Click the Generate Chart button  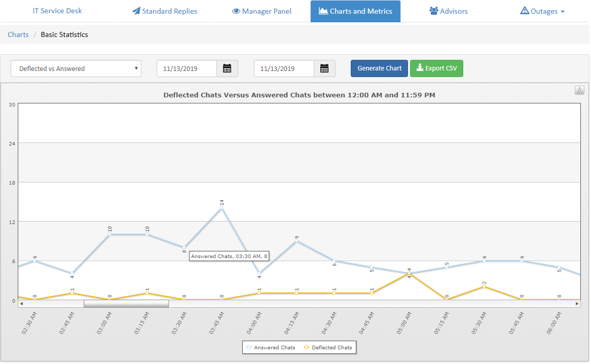(x=379, y=68)
